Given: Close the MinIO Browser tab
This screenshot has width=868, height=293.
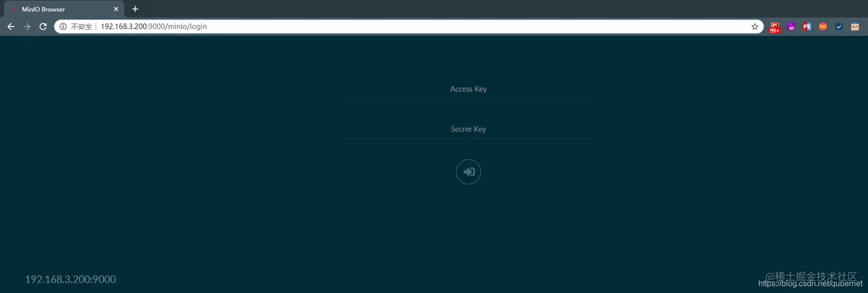Looking at the screenshot, I should [x=116, y=9].
